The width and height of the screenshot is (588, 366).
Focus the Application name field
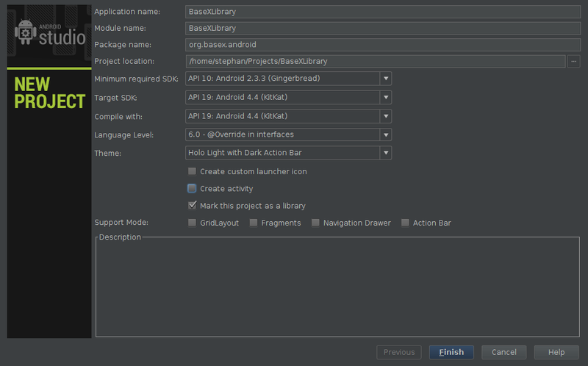click(x=383, y=12)
